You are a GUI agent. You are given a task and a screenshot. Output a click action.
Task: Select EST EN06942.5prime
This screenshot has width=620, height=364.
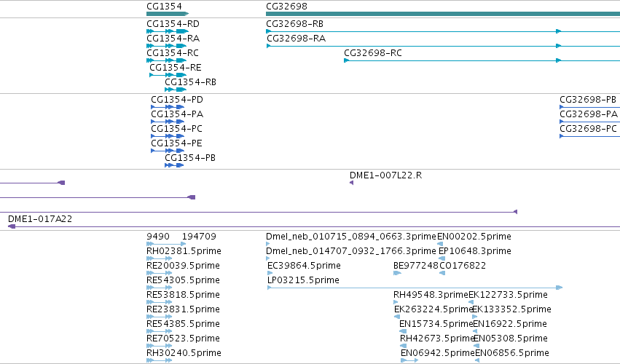(x=438, y=353)
